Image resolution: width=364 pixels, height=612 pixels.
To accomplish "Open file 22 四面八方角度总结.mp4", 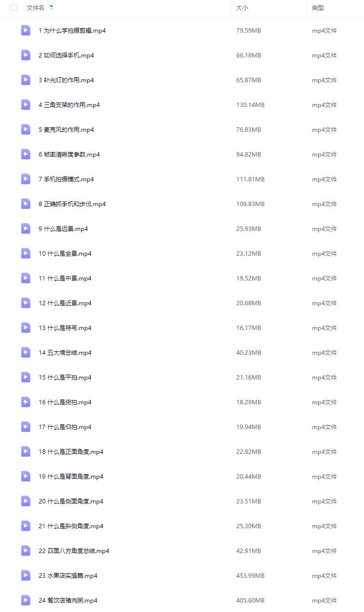I will click(x=74, y=551).
